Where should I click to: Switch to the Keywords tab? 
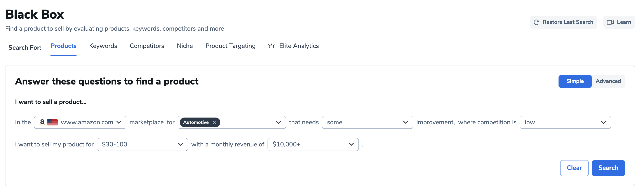coord(103,46)
